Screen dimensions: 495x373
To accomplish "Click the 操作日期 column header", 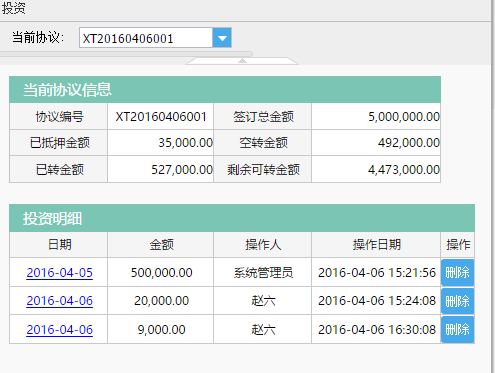I will tap(376, 245).
